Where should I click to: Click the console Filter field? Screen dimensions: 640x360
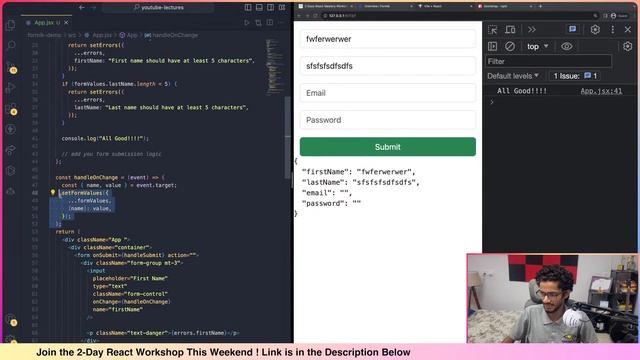point(549,61)
